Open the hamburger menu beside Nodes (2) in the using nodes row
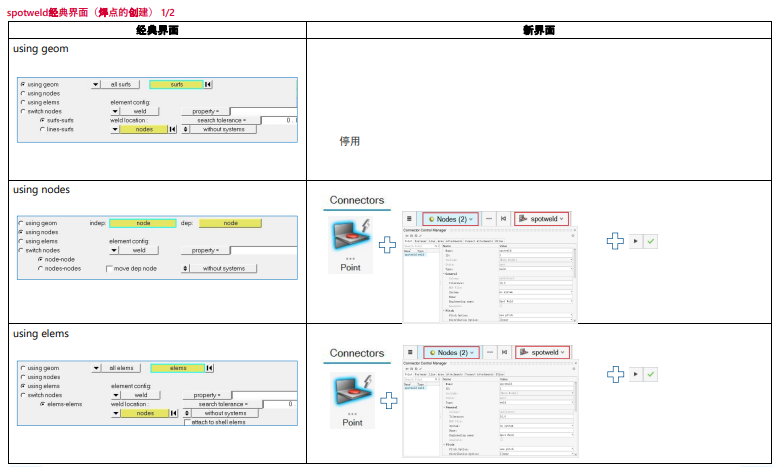Image resolution: width=776 pixels, height=467 pixels. coord(410,218)
